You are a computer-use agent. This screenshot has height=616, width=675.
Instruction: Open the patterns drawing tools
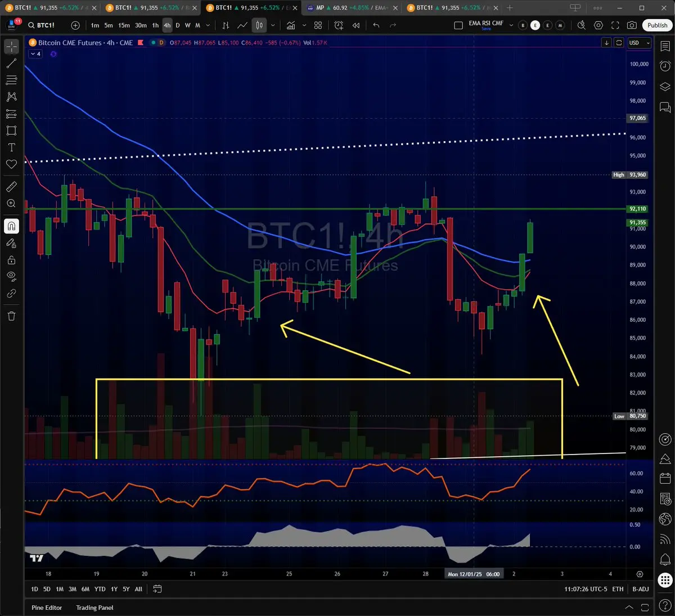pos(11,97)
